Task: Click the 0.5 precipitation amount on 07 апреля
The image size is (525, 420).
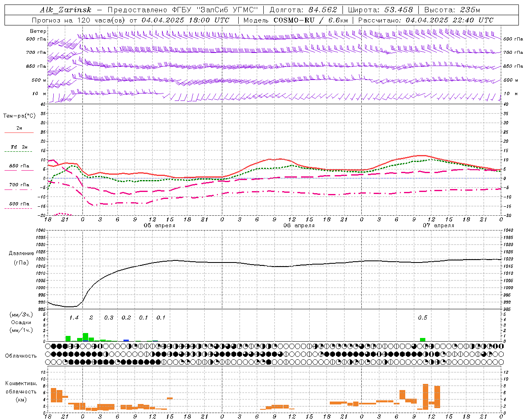Action: coord(422,318)
